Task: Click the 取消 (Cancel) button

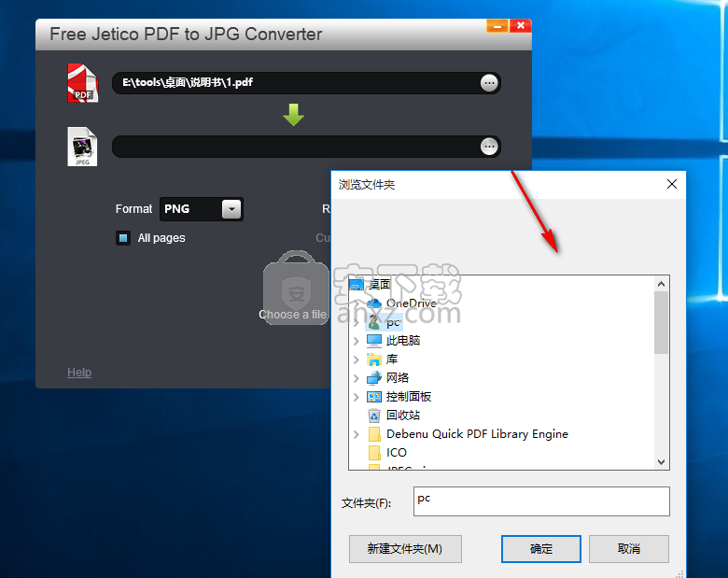Action: click(629, 549)
